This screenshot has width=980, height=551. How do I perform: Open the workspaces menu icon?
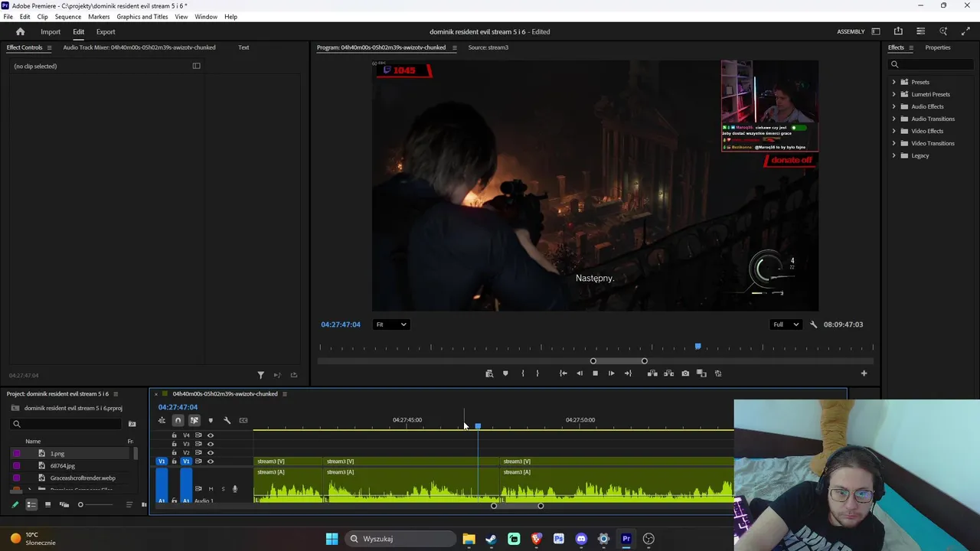coord(876,31)
